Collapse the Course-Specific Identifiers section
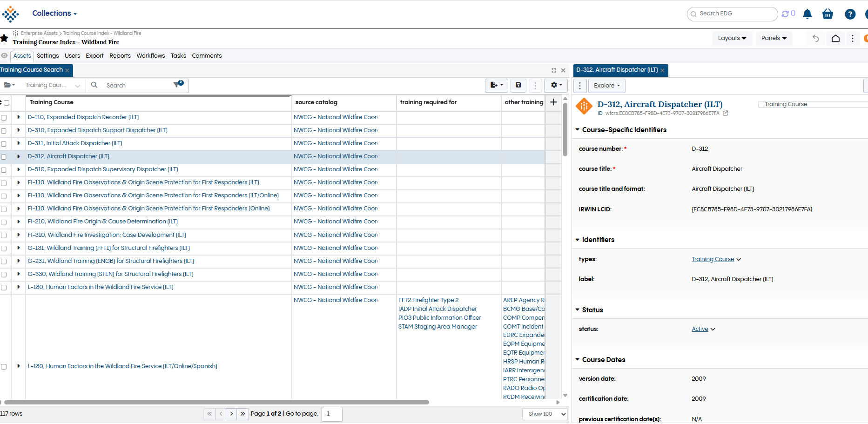Image resolution: width=868 pixels, height=424 pixels. 578,130
